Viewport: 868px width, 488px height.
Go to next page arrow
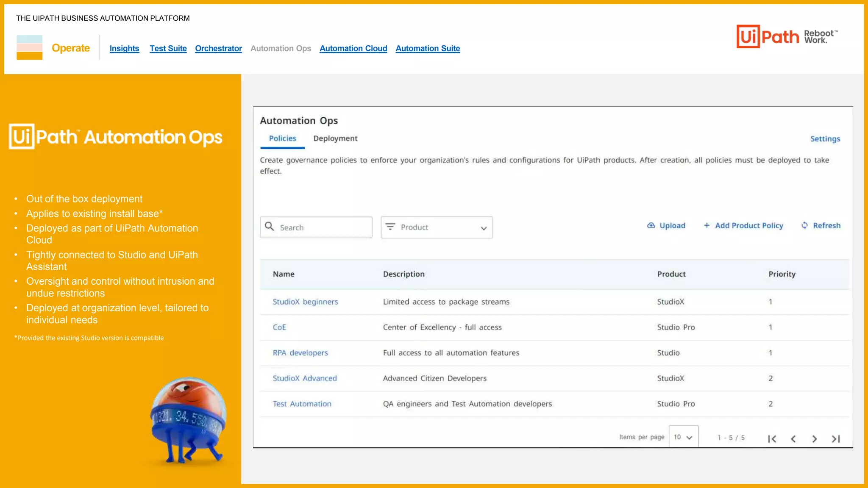[814, 439]
